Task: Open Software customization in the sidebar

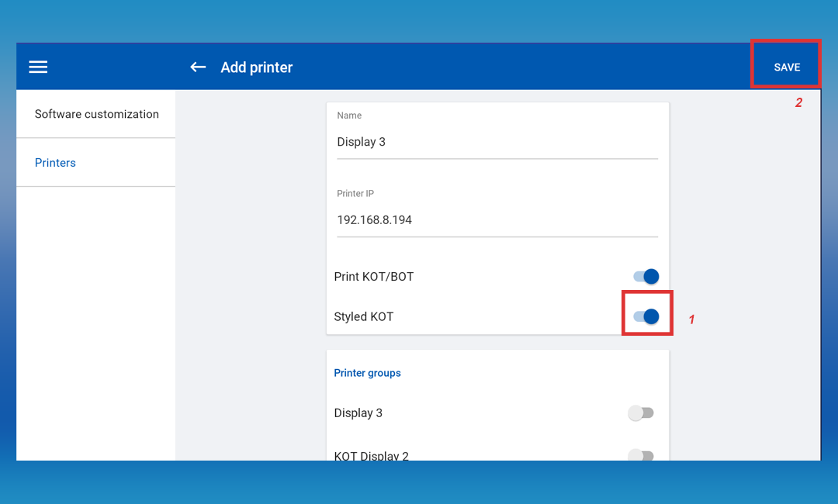Action: (x=96, y=114)
